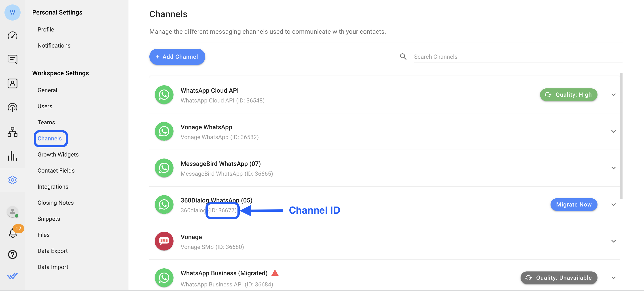
Task: Expand the Vonage SMS row
Action: (614, 242)
